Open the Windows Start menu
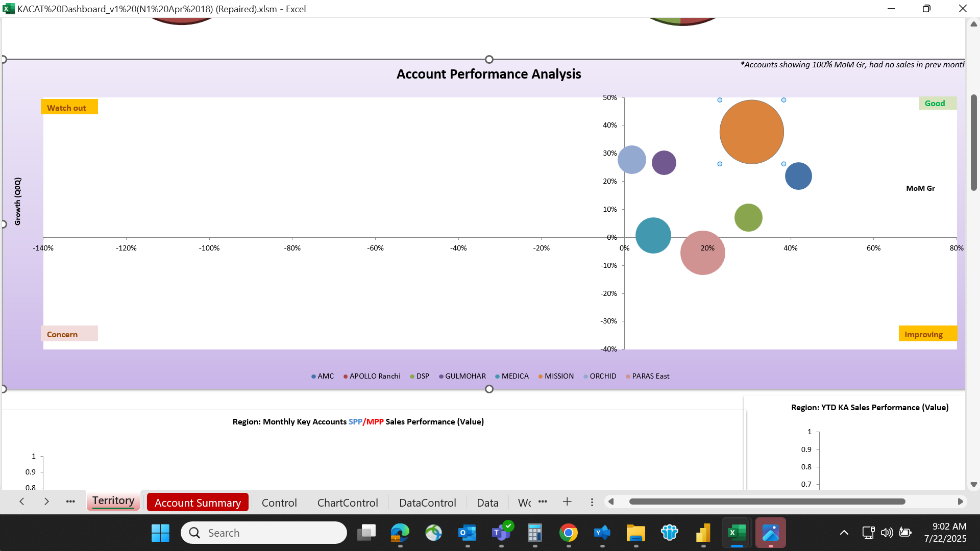The width and height of the screenshot is (980, 551). click(160, 533)
